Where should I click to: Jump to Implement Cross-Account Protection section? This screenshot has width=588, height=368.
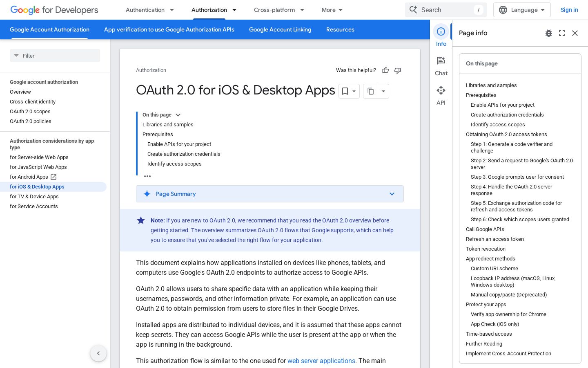508,354
